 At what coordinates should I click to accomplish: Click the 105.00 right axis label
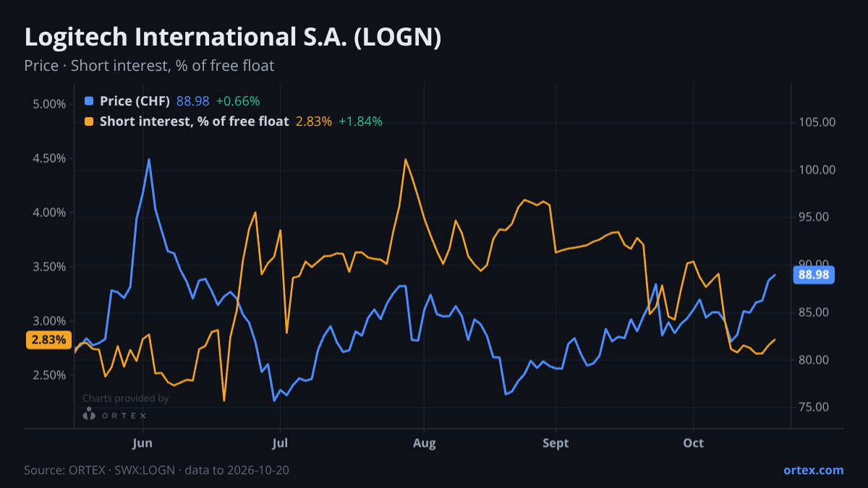[818, 122]
